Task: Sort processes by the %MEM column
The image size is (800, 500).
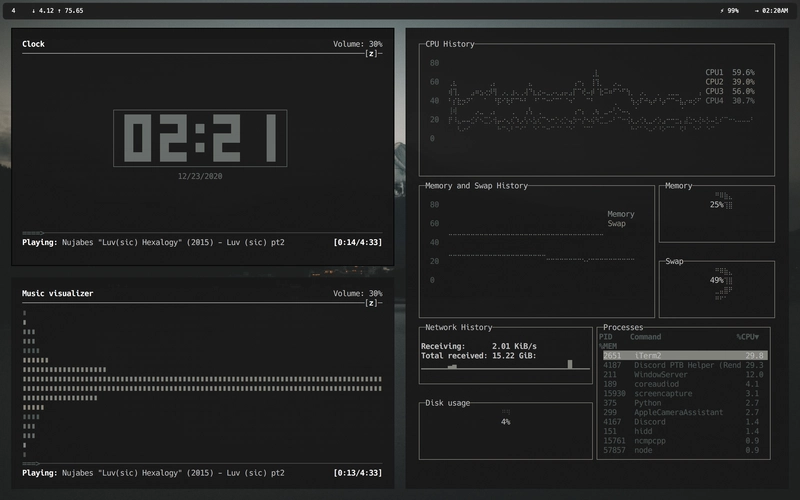Action: (x=608, y=346)
